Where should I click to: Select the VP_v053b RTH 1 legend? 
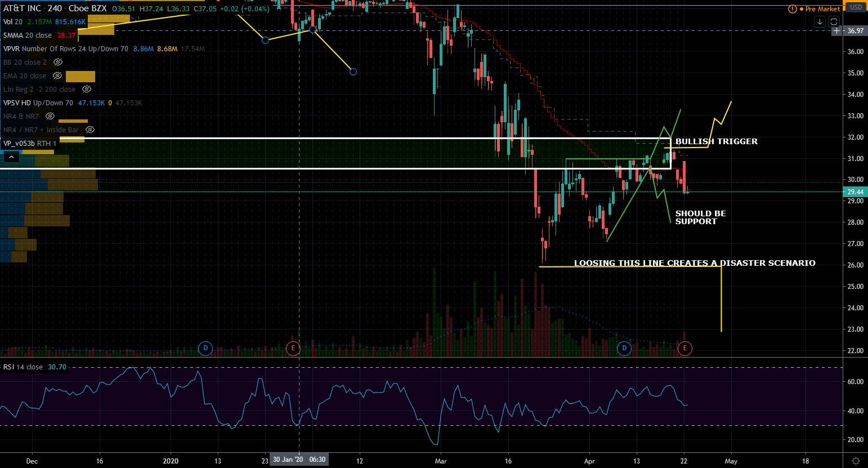tap(30, 144)
